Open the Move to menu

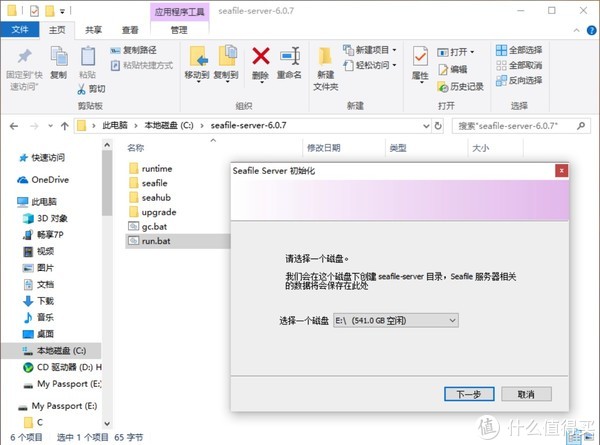point(197,63)
